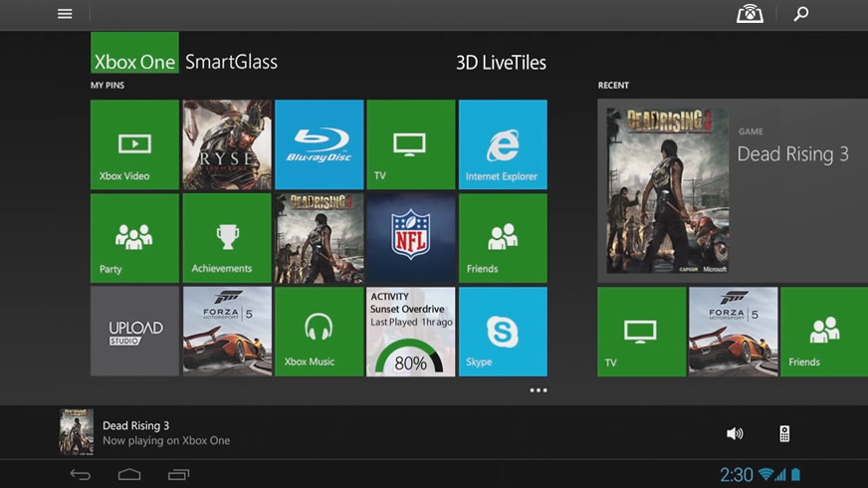Click the 3D LiveTiles heading
Image resolution: width=868 pixels, height=488 pixels.
(501, 63)
